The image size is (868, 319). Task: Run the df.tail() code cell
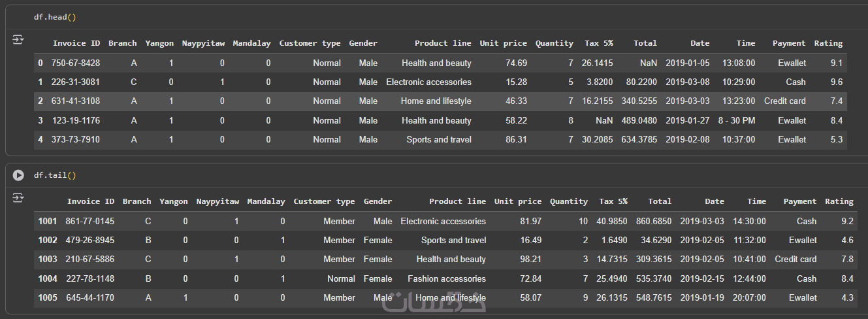[x=18, y=175]
